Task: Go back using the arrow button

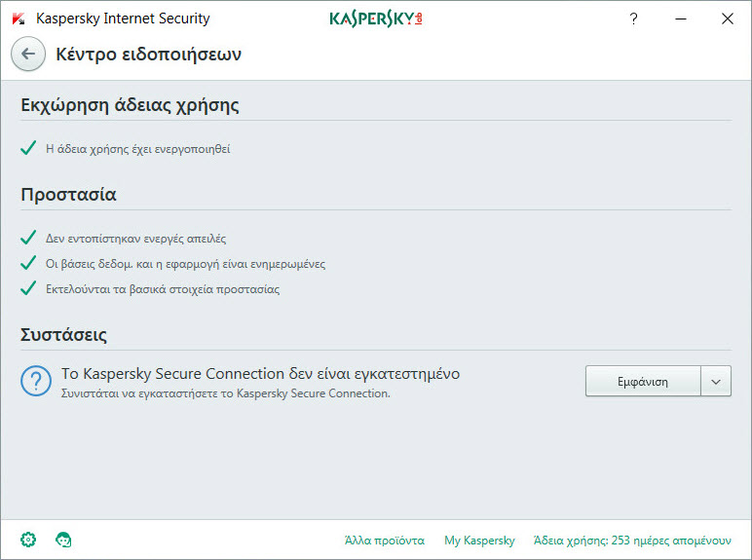Action: pyautogui.click(x=28, y=54)
